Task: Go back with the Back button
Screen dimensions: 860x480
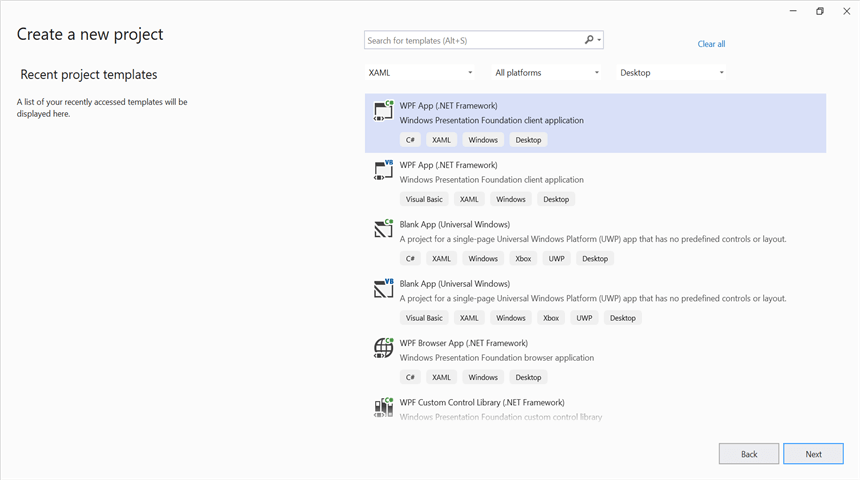Action: [748, 454]
